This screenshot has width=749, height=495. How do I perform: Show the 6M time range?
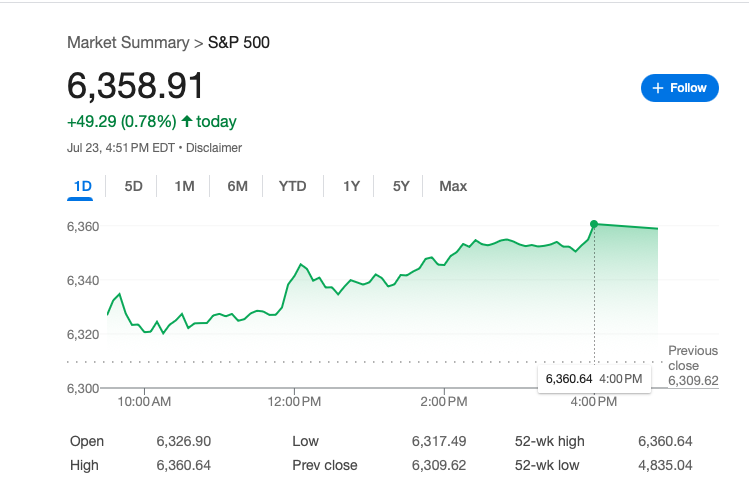click(237, 186)
